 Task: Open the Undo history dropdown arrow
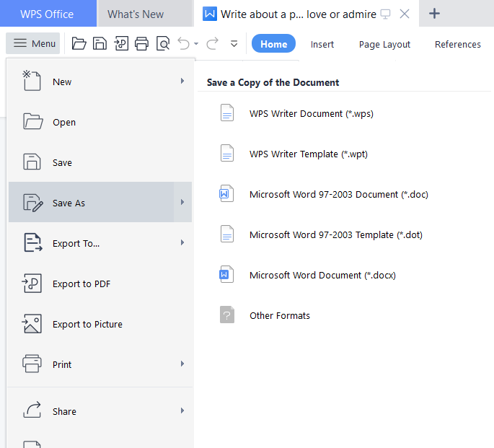click(x=196, y=44)
